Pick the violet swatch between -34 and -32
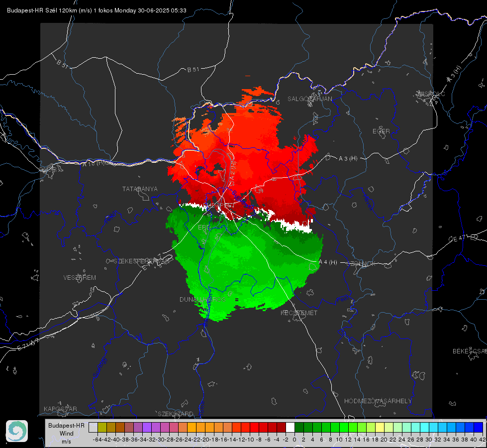Viewport: 487px width, 448px height. (x=147, y=427)
